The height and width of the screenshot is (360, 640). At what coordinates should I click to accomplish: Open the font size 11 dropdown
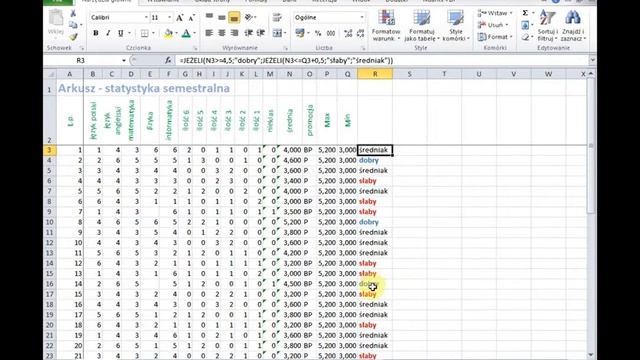point(169,18)
